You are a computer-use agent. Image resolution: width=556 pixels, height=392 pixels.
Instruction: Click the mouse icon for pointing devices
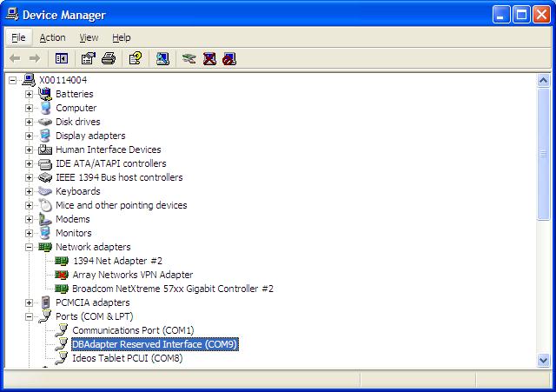[46, 205]
